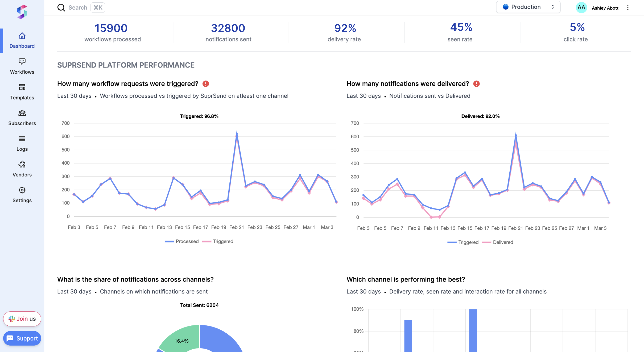Open Templates from the sidebar
Viewport: 644px width, 352px height.
(22, 92)
